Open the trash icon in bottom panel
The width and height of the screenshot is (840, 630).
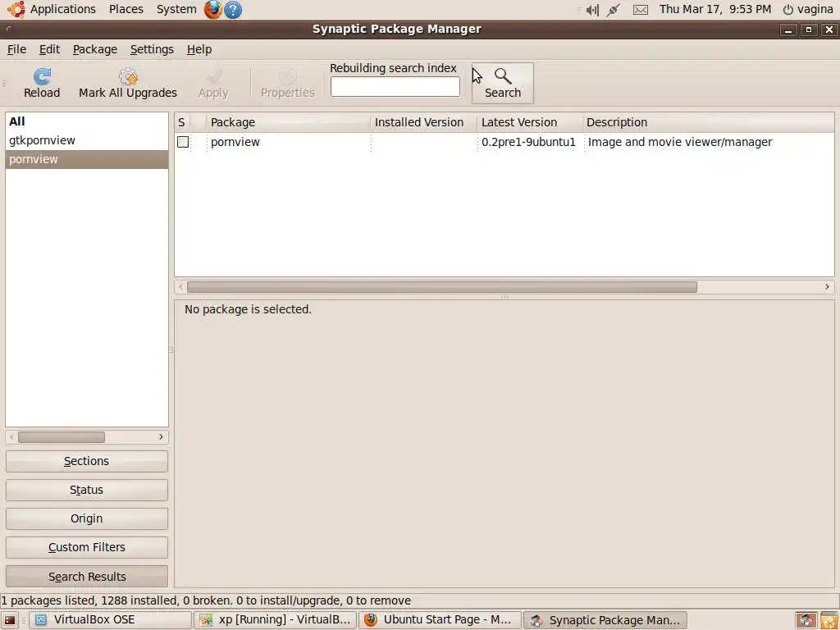[x=829, y=620]
